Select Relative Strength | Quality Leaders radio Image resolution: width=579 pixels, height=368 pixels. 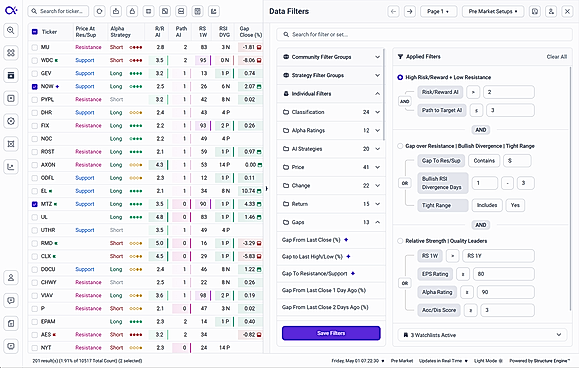[x=400, y=241]
